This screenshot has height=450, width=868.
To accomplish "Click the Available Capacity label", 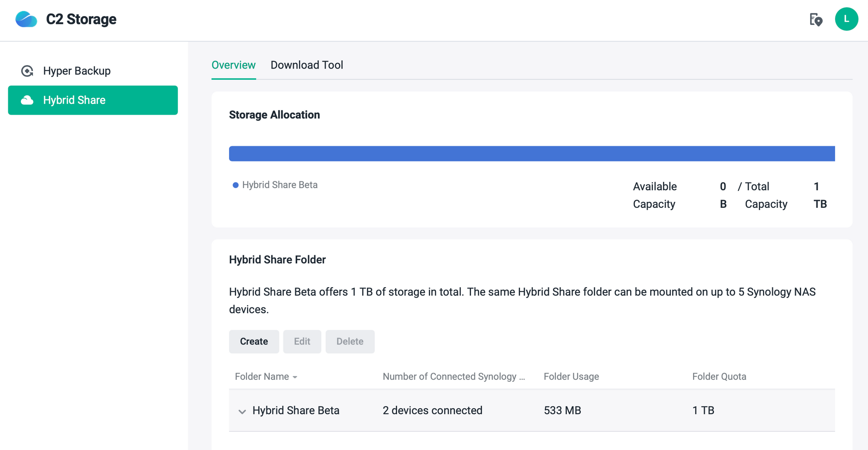I will [x=655, y=195].
